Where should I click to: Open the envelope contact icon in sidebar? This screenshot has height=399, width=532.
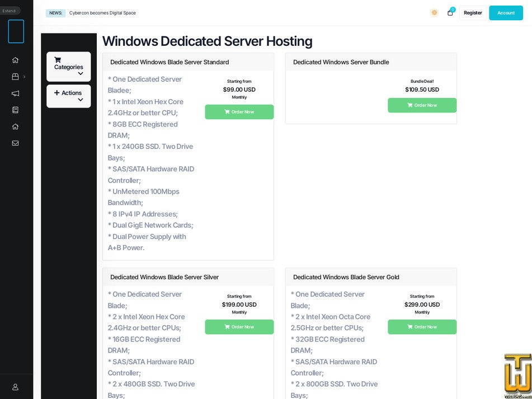click(x=15, y=143)
